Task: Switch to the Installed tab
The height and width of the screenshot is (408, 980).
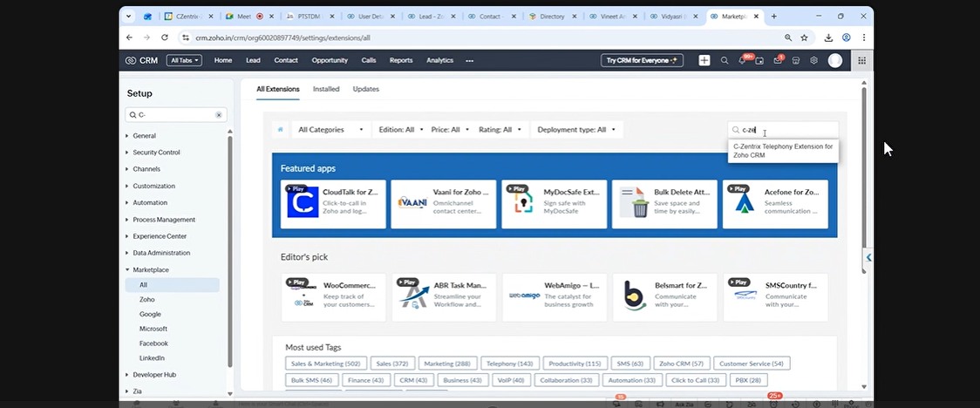Action: tap(326, 89)
